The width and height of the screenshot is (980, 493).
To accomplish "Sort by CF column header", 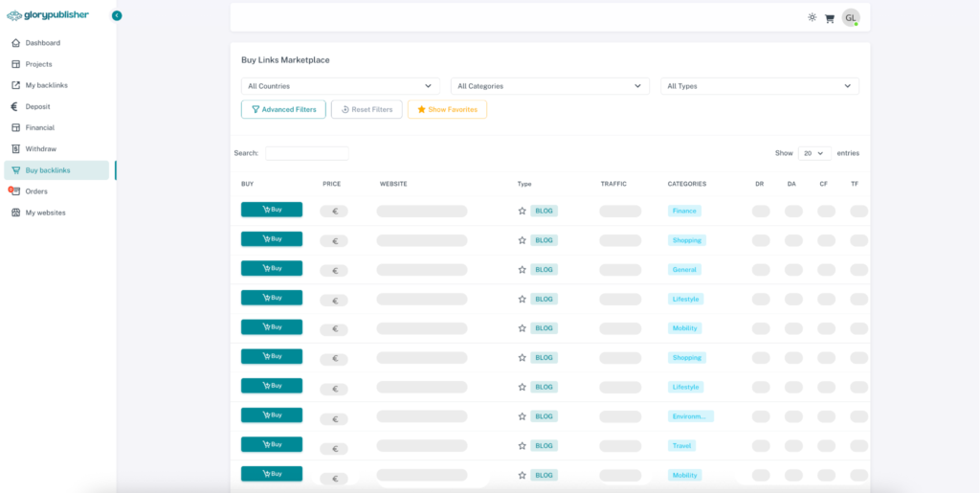I will (x=824, y=184).
